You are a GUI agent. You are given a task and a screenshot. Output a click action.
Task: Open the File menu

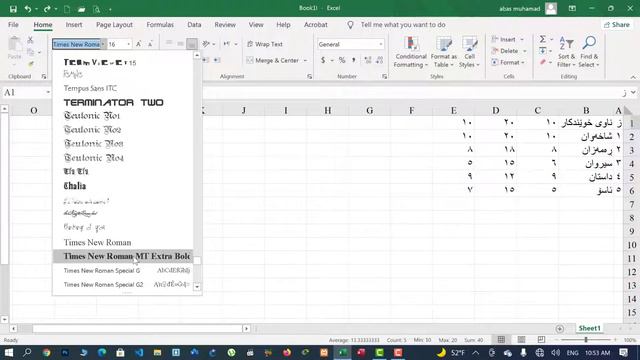[13, 25]
